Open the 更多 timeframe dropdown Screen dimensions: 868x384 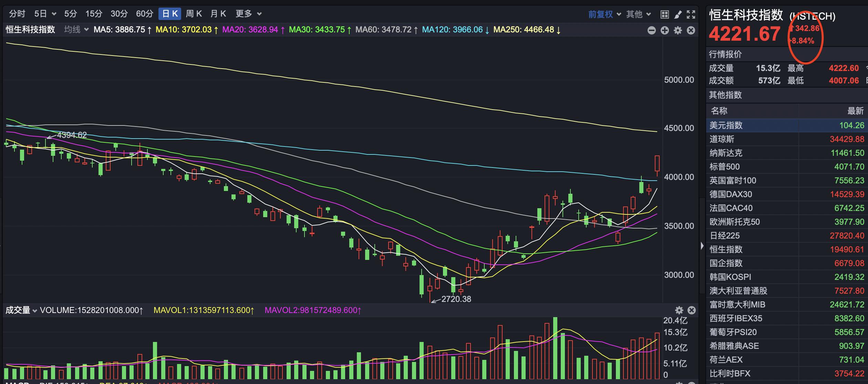click(x=248, y=14)
